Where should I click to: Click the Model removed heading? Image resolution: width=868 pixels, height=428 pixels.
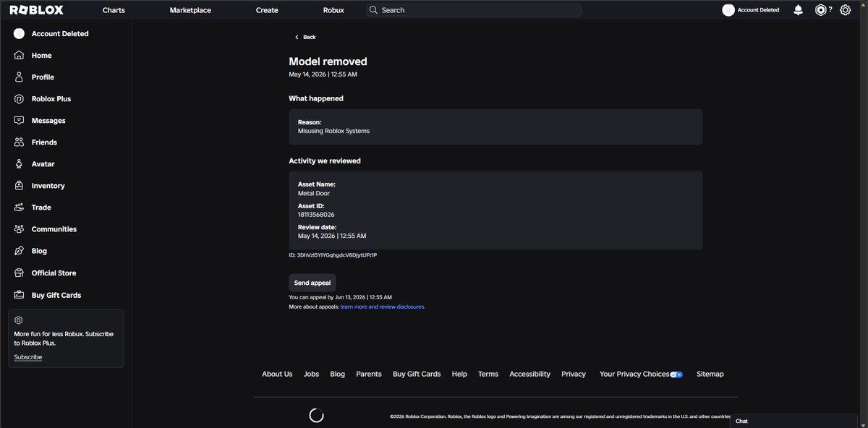pyautogui.click(x=328, y=61)
